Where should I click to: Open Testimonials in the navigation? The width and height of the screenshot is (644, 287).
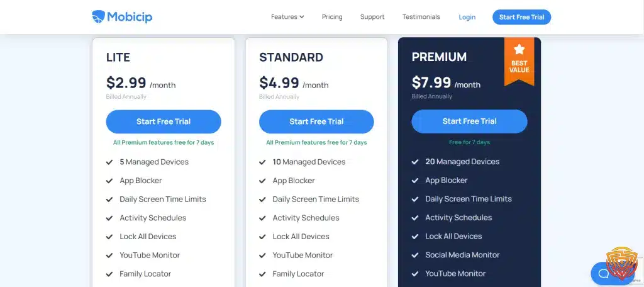421,17
